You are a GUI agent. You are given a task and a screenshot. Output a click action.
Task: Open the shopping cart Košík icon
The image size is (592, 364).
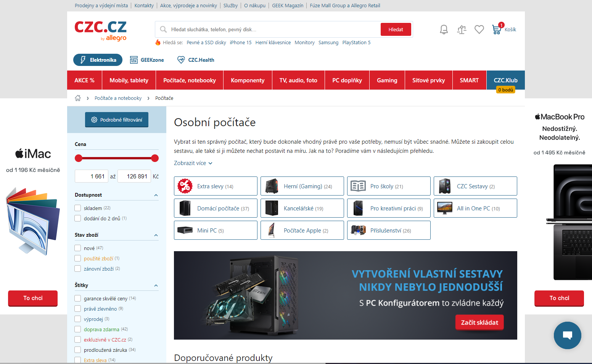504,29
